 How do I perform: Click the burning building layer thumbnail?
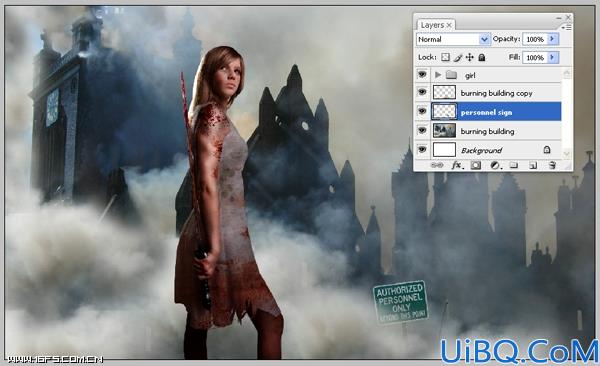tap(444, 131)
